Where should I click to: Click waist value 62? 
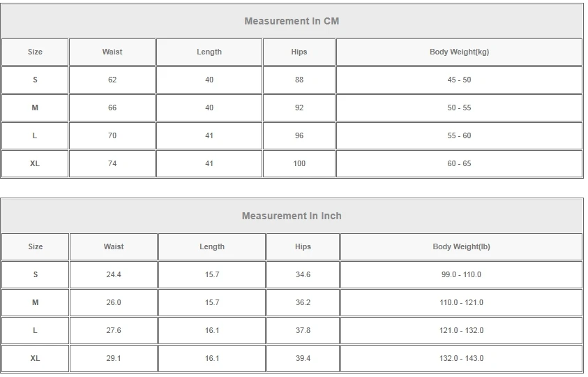click(x=112, y=80)
